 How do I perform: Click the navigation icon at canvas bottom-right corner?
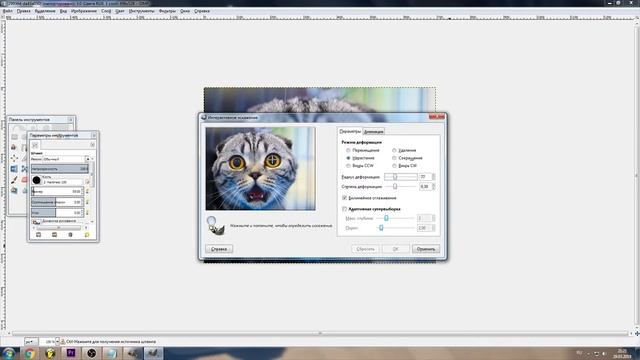point(637,333)
